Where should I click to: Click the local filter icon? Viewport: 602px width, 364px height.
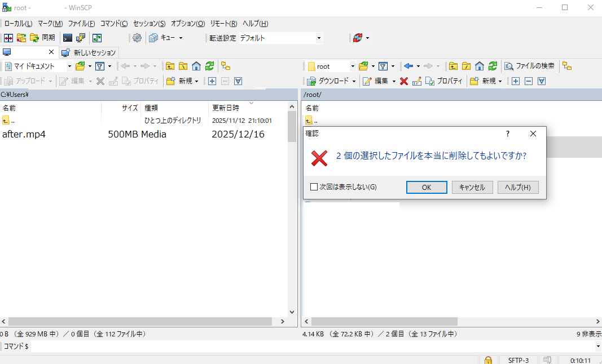pyautogui.click(x=100, y=66)
